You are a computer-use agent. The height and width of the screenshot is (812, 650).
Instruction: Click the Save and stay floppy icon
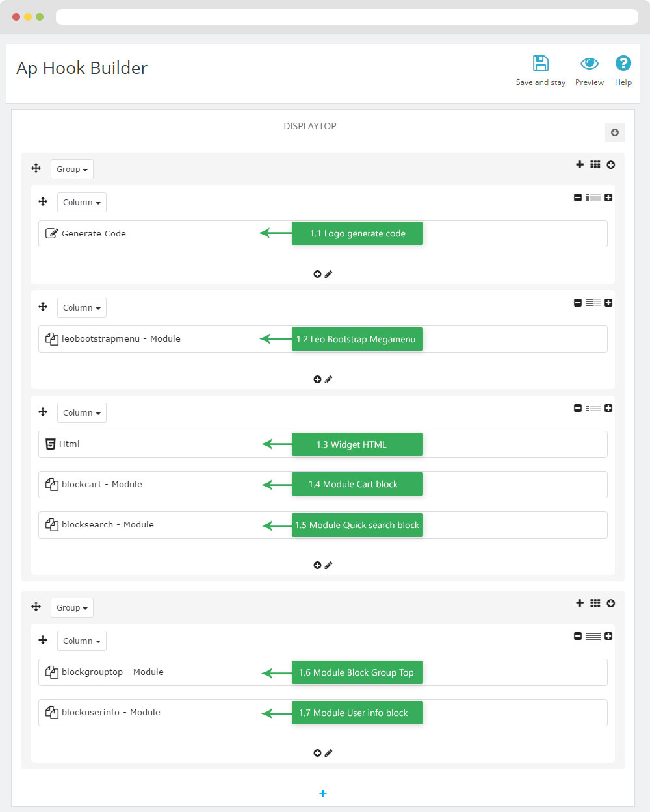pos(541,63)
